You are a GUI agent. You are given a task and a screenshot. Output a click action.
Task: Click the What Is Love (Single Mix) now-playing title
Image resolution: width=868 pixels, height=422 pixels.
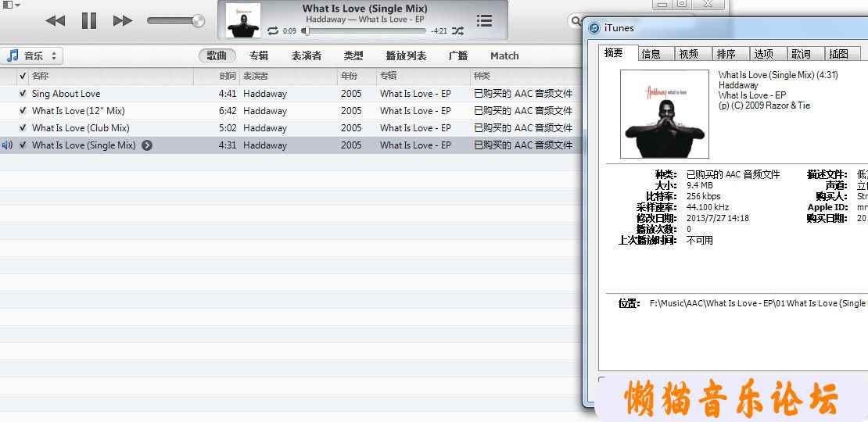[x=365, y=9]
